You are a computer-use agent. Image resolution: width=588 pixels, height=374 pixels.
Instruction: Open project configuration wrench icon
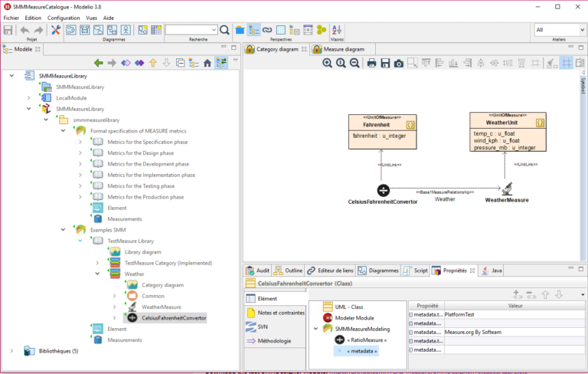point(56,30)
